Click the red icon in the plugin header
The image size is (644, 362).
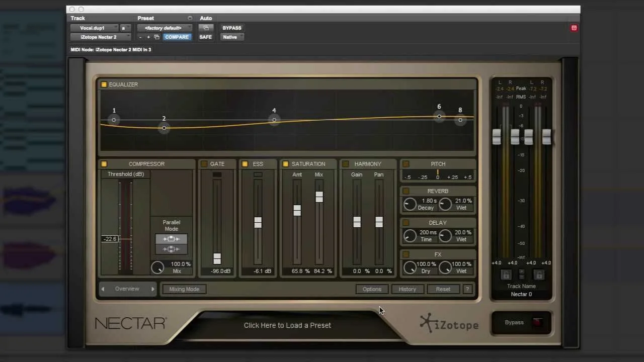point(574,28)
